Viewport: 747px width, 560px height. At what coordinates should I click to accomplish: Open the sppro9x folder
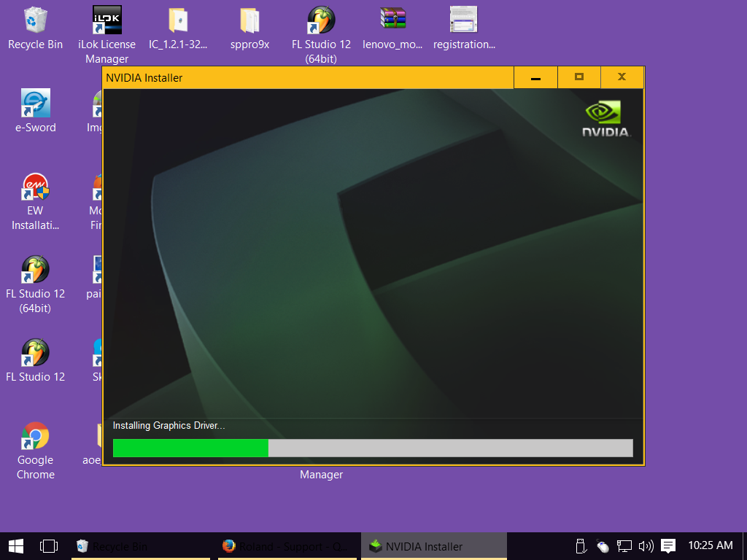[x=249, y=28]
